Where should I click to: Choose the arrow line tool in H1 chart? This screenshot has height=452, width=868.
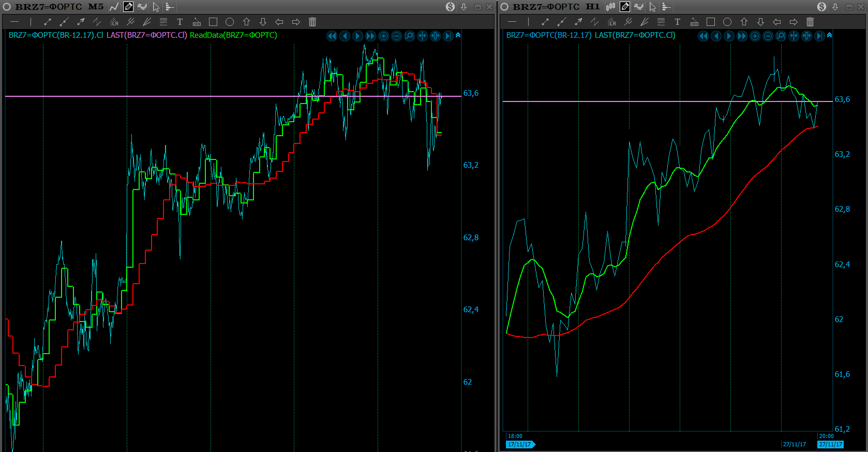(578, 22)
